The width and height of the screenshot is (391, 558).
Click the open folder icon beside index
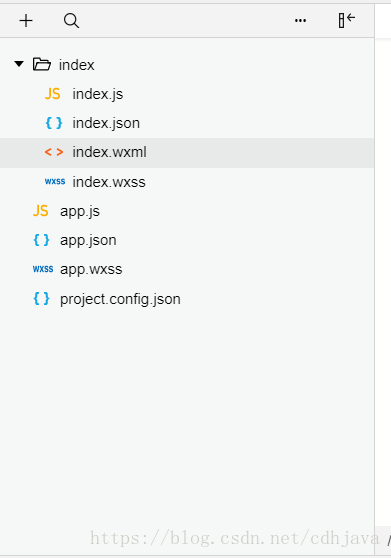[x=42, y=64]
